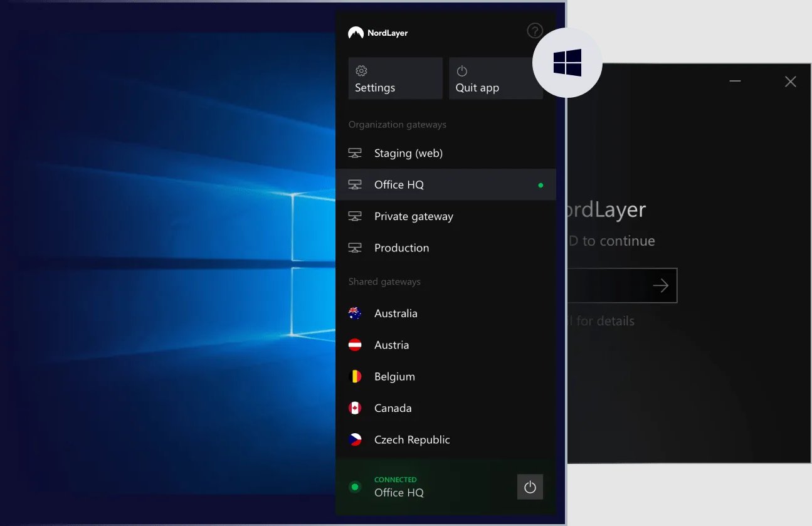Image resolution: width=812 pixels, height=526 pixels.
Task: Open the help question mark icon
Action: [534, 31]
